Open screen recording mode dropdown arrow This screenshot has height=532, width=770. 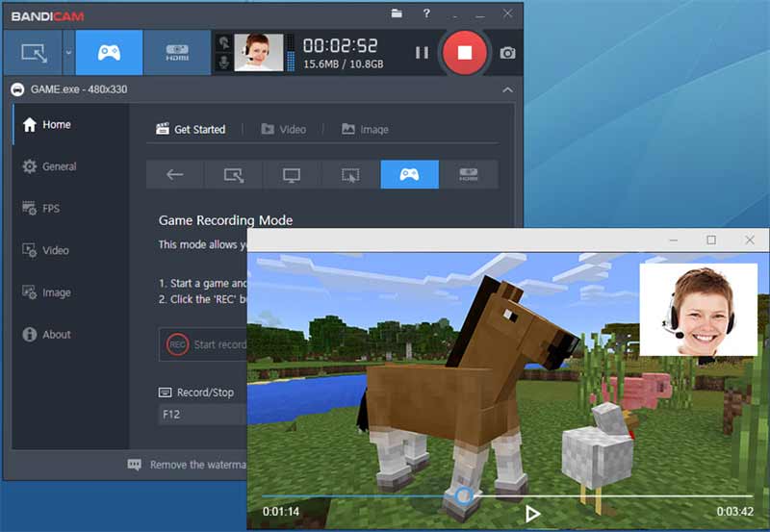[68, 53]
